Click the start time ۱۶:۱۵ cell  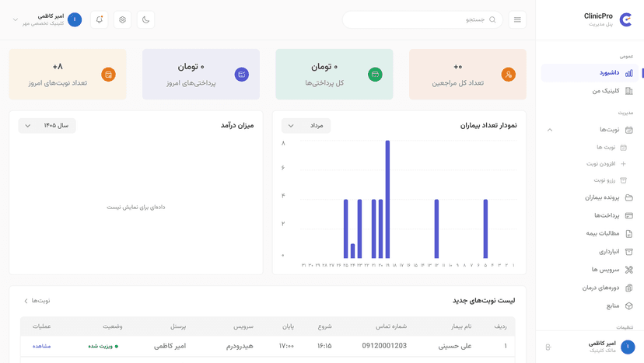tap(324, 346)
